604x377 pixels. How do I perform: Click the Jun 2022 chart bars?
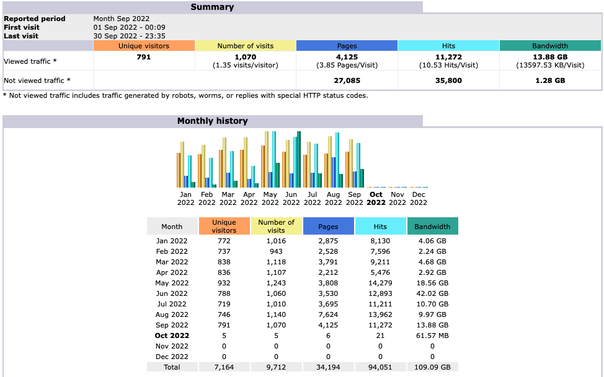(291, 159)
